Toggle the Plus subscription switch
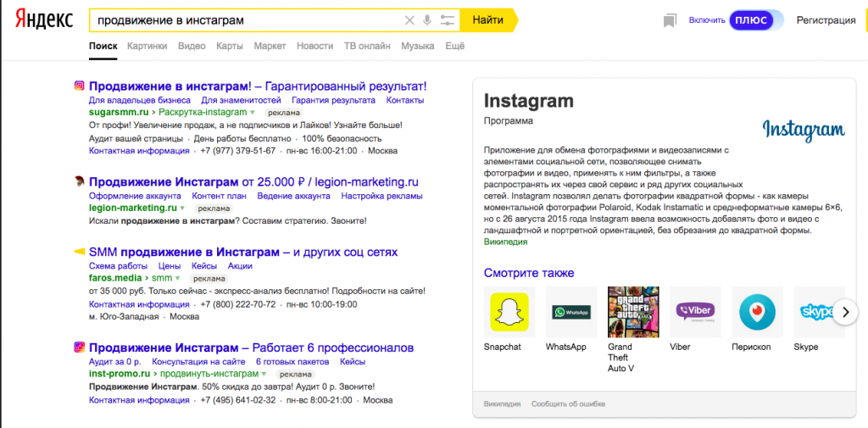This screenshot has width=868, height=428. pos(756,20)
